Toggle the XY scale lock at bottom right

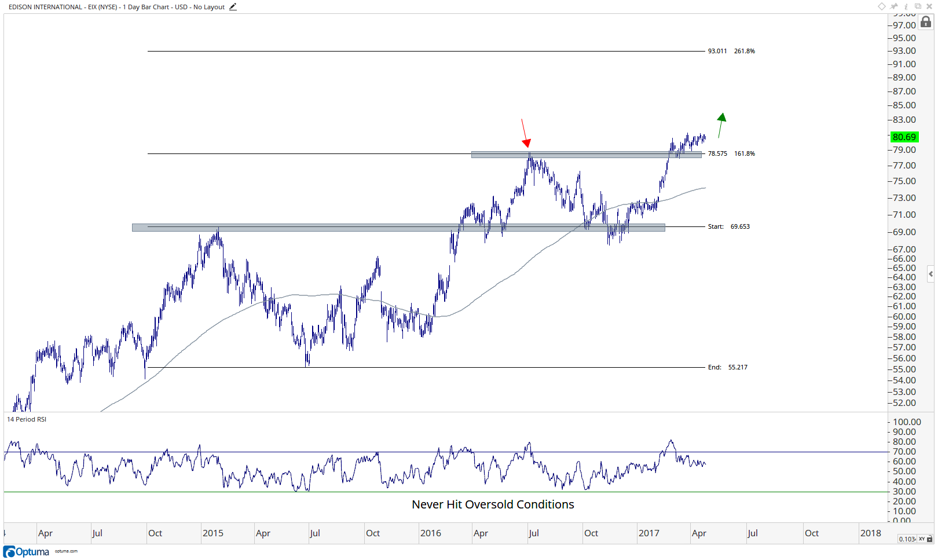(925, 539)
